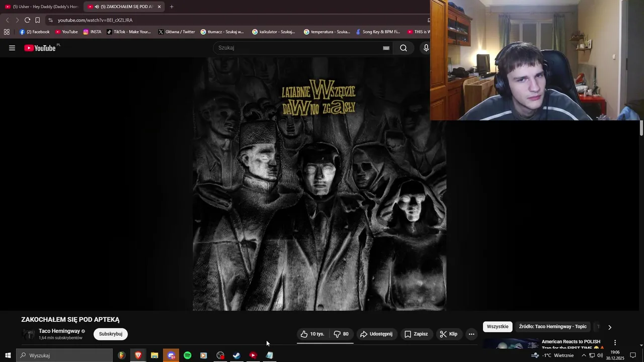Viewport: 644px width, 362px height.
Task: Start voice search with the microphone icon
Action: pyautogui.click(x=426, y=48)
